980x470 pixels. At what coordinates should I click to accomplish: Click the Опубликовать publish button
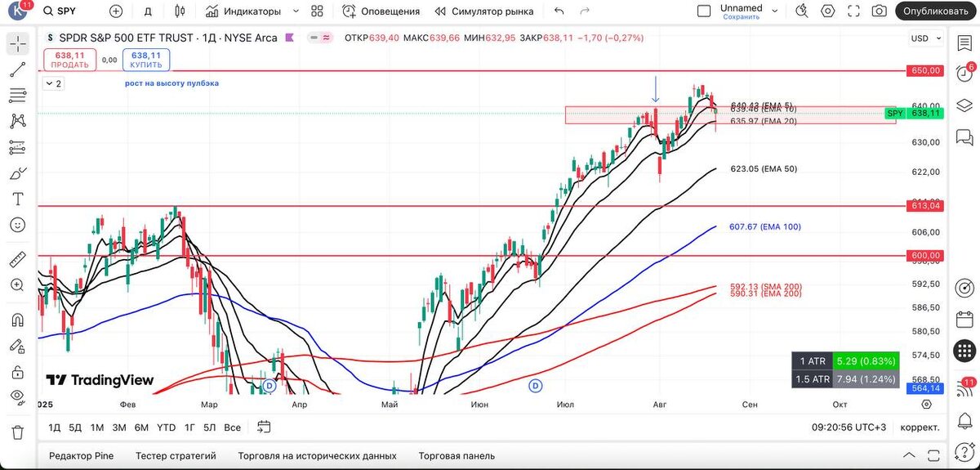(937, 11)
